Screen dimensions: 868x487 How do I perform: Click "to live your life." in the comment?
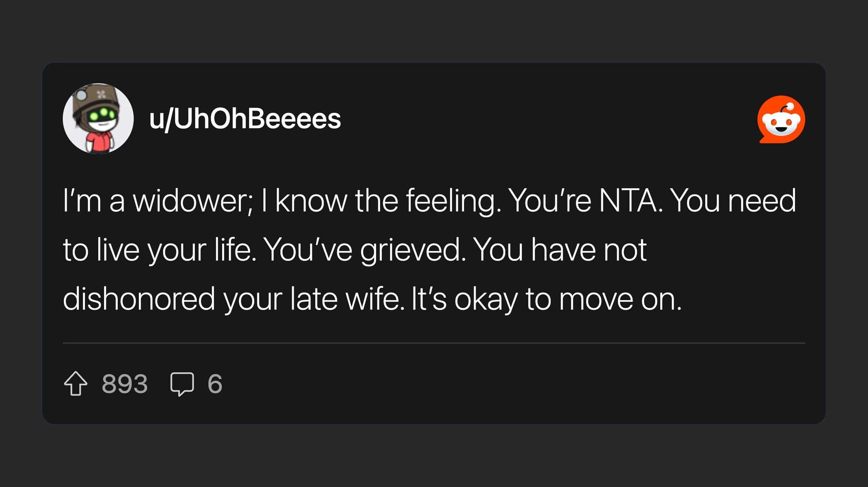pyautogui.click(x=160, y=250)
